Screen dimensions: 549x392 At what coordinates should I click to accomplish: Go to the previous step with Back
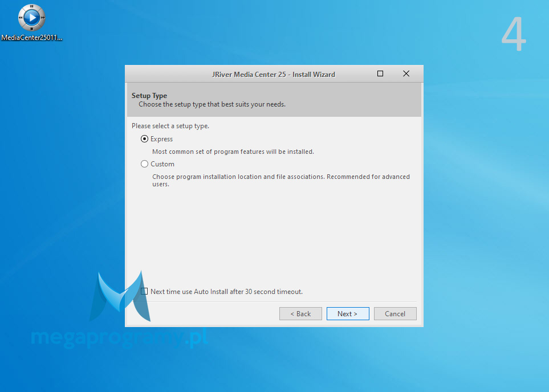pyautogui.click(x=300, y=313)
